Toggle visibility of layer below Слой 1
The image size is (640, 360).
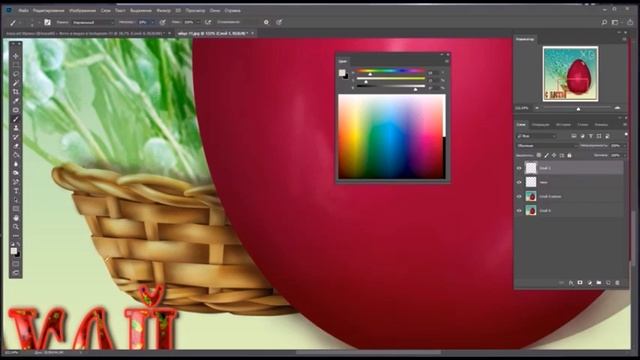519,182
